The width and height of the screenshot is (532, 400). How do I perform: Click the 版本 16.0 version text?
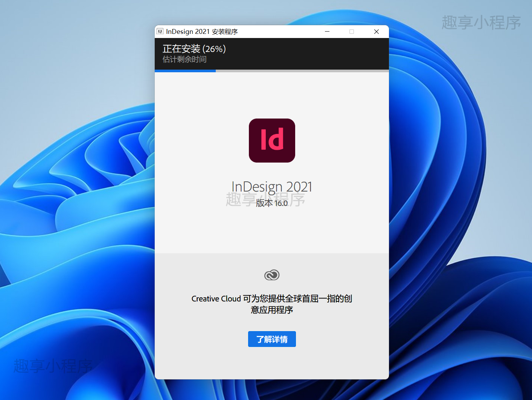click(272, 203)
